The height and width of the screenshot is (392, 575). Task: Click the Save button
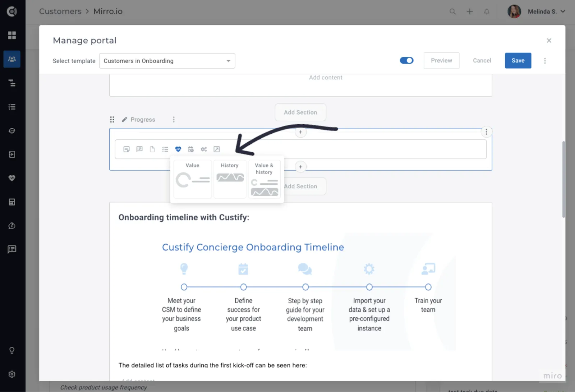click(x=518, y=60)
